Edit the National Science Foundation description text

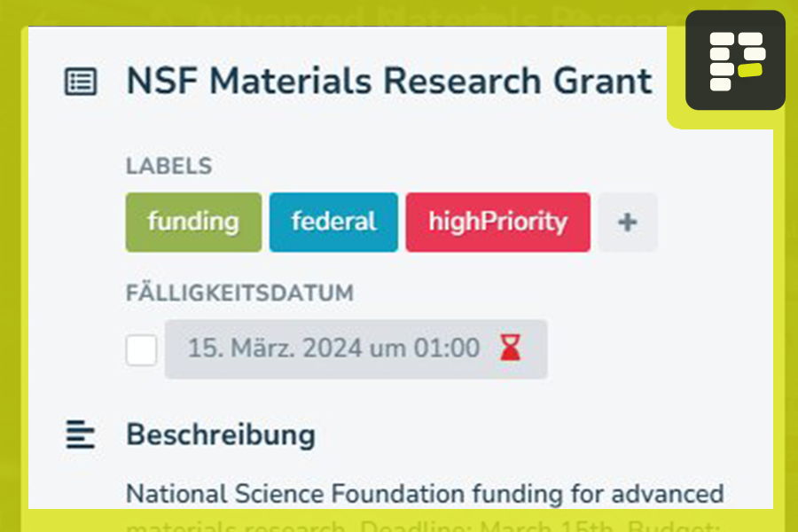pos(425,493)
